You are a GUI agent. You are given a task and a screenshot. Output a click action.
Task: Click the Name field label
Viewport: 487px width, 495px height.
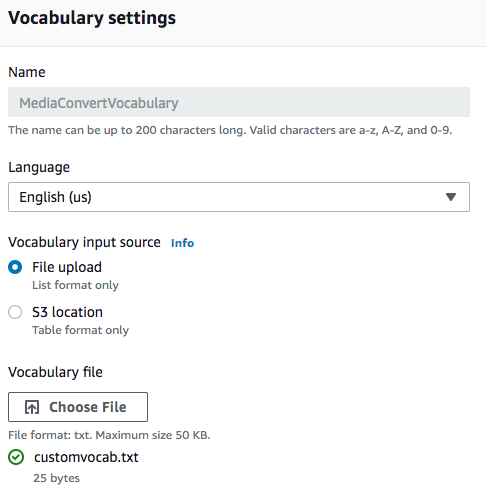point(27,72)
